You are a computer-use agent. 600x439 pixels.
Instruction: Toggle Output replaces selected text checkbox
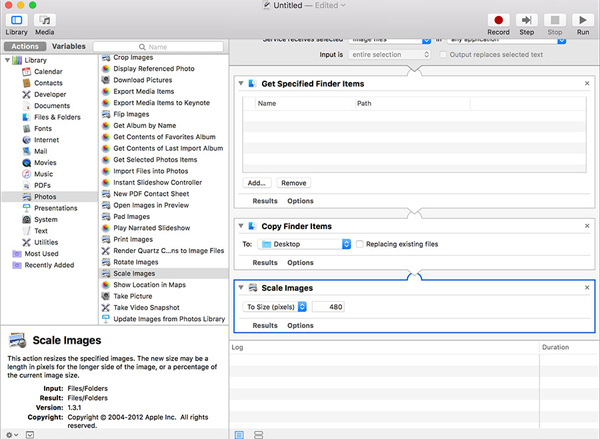[x=443, y=55]
